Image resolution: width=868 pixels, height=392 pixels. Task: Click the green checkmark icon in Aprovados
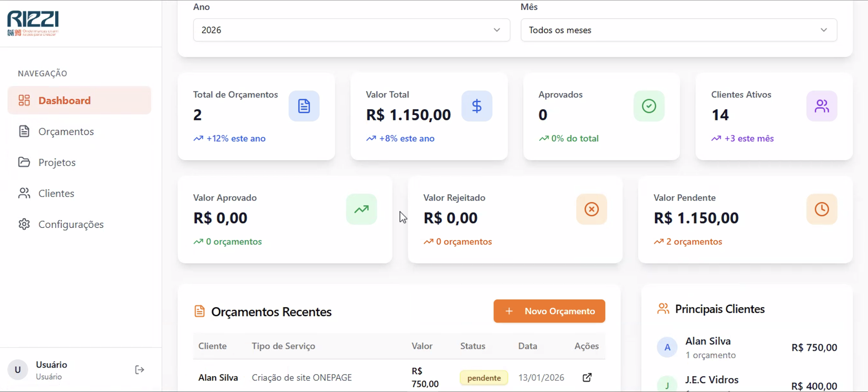(x=649, y=106)
